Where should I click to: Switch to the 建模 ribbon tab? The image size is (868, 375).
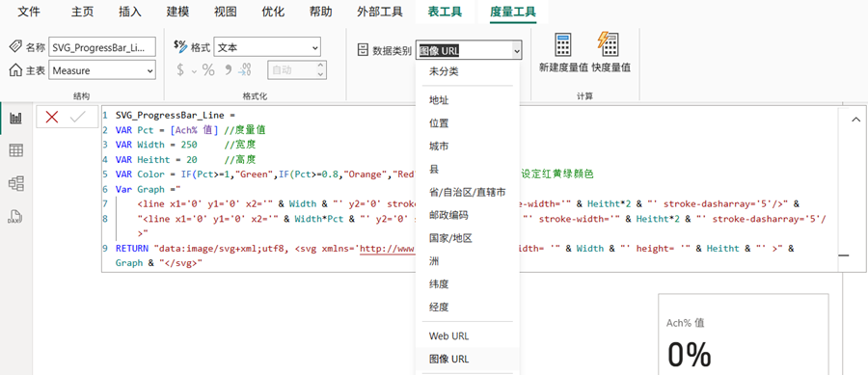coord(177,11)
